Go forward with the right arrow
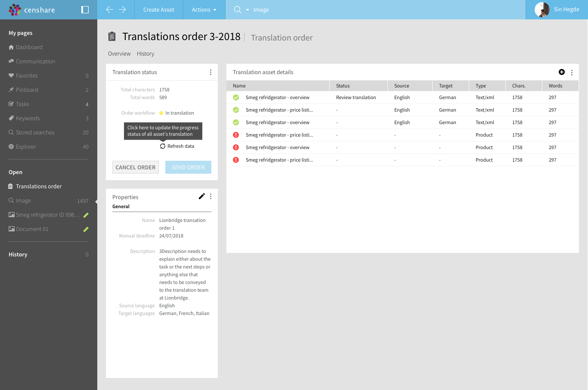This screenshot has height=390, width=588. click(x=122, y=9)
